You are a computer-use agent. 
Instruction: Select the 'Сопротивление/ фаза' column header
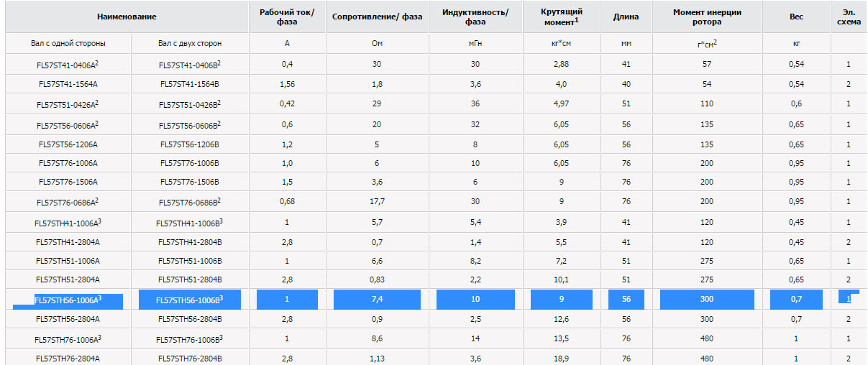coord(377,16)
